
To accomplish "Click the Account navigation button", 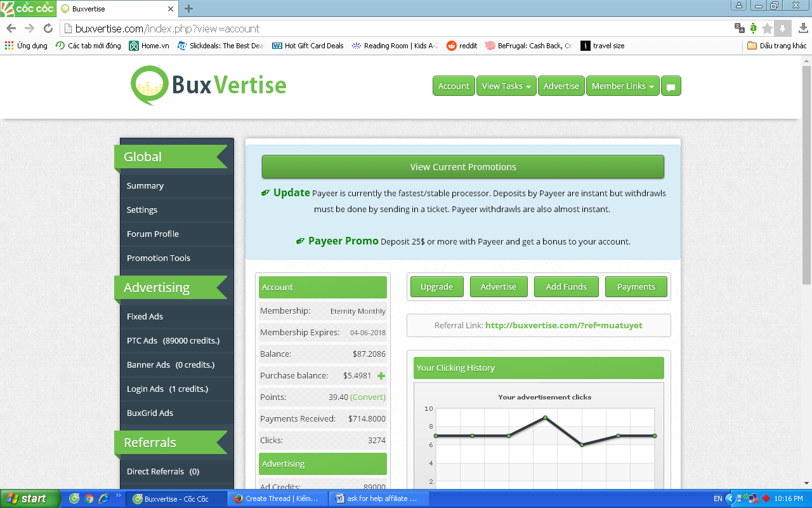I will 454,86.
